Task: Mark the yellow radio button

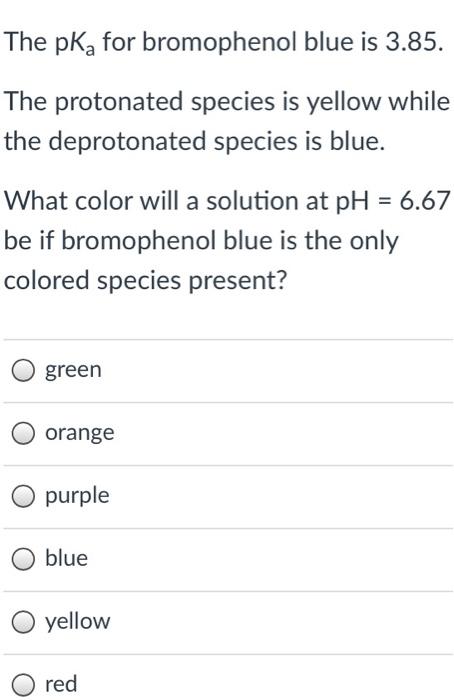Action: [23, 623]
